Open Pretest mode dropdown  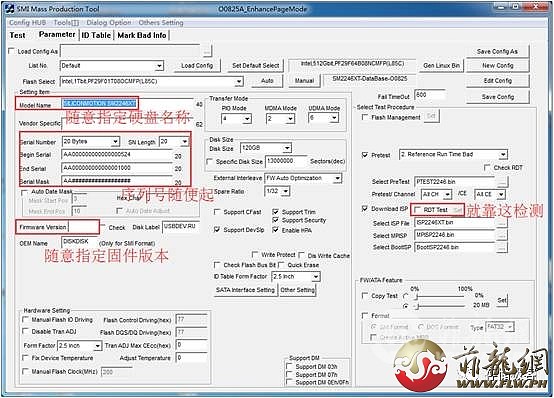(503, 154)
